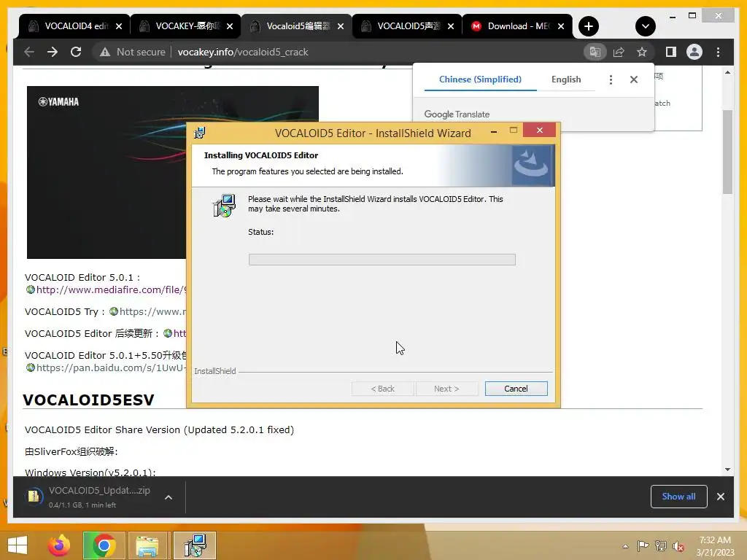747x560 pixels.
Task: Reload the vocakey.info page
Action: click(76, 52)
